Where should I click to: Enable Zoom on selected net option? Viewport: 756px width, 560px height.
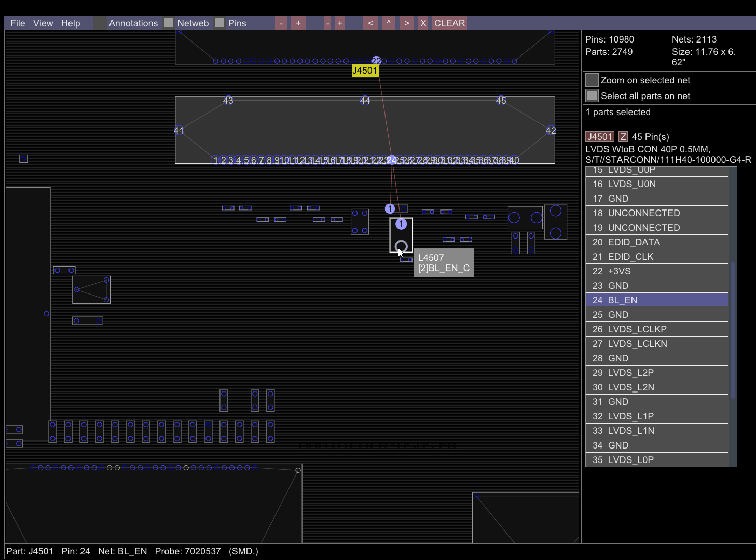[x=592, y=80]
